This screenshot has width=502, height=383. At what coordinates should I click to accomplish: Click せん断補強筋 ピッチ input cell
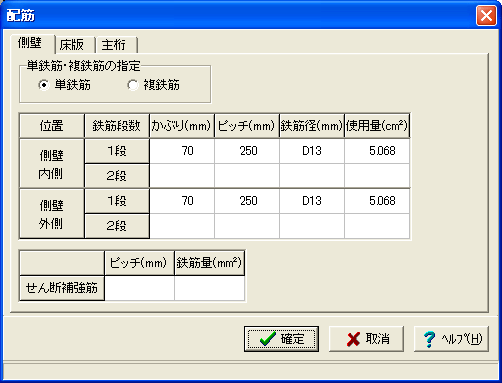(x=139, y=288)
